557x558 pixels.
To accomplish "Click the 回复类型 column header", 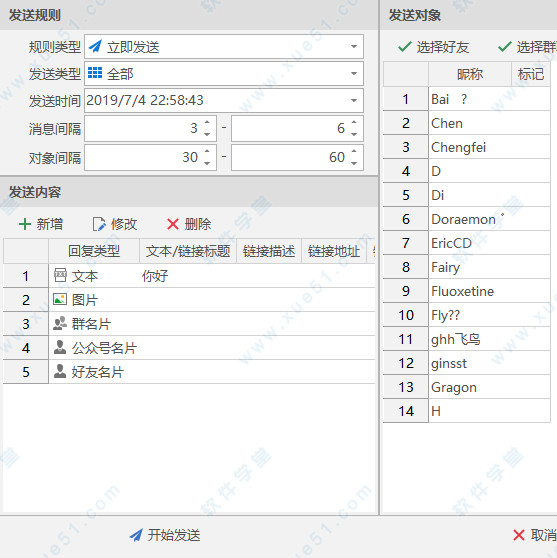I will coord(94,251).
